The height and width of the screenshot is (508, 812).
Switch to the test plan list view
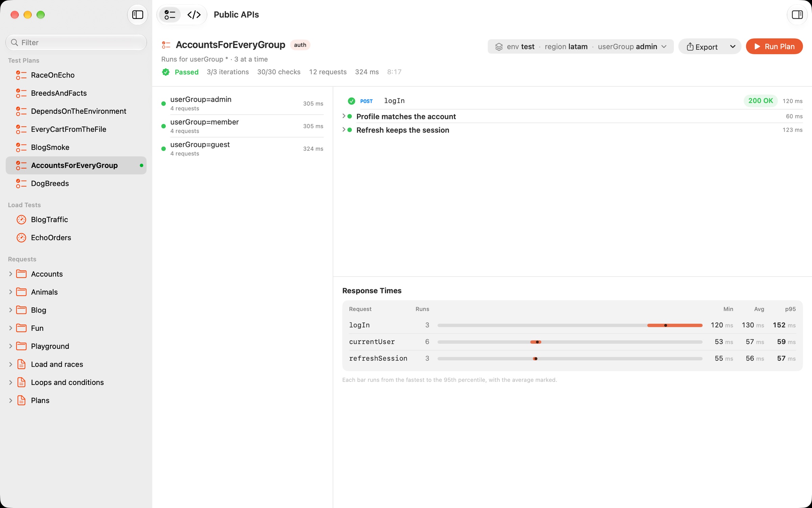click(170, 15)
